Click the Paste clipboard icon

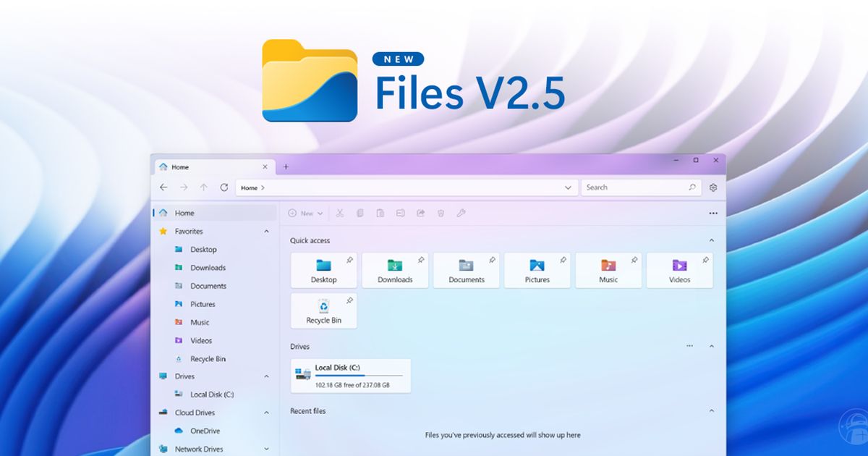(x=380, y=214)
